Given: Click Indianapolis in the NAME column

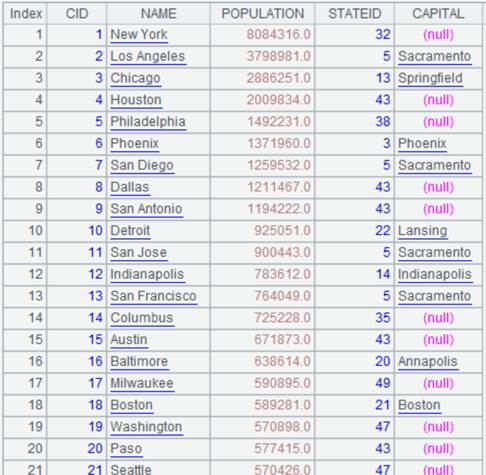Looking at the screenshot, I should click(x=147, y=274).
